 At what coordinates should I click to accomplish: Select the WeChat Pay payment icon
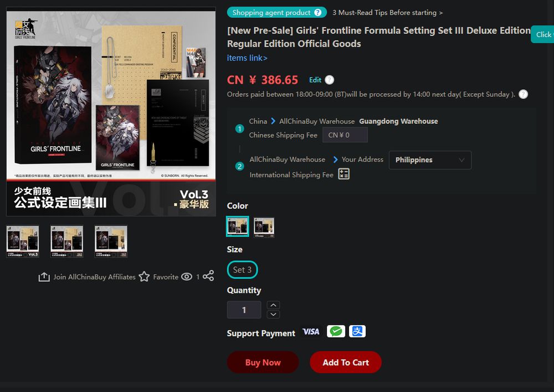[336, 331]
